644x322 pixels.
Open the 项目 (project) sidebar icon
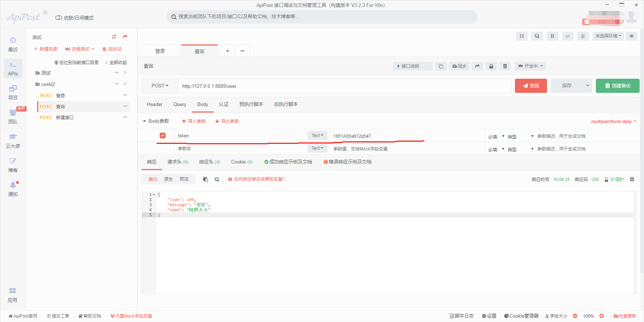13,93
